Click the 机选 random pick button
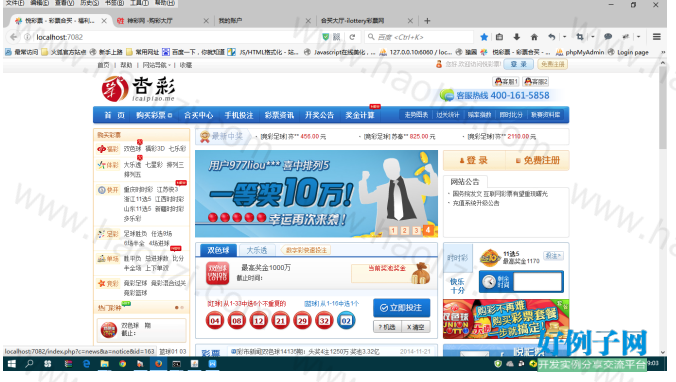The width and height of the screenshot is (676, 382). (x=387, y=327)
